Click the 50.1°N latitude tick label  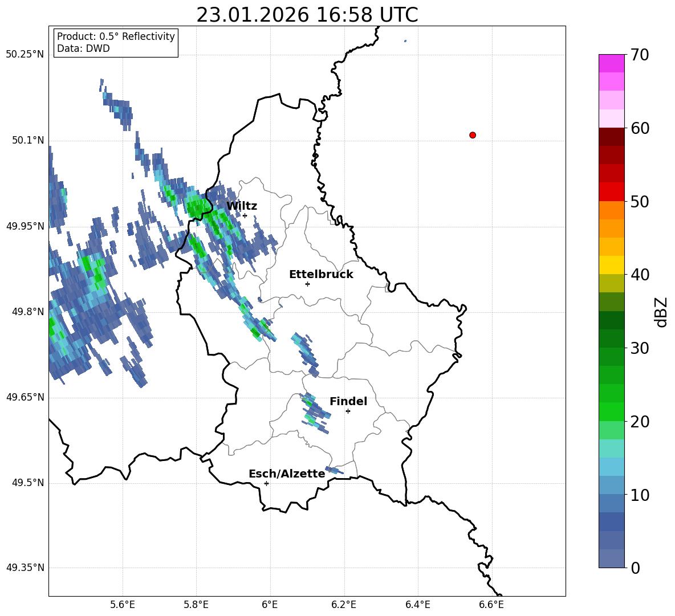click(x=28, y=141)
